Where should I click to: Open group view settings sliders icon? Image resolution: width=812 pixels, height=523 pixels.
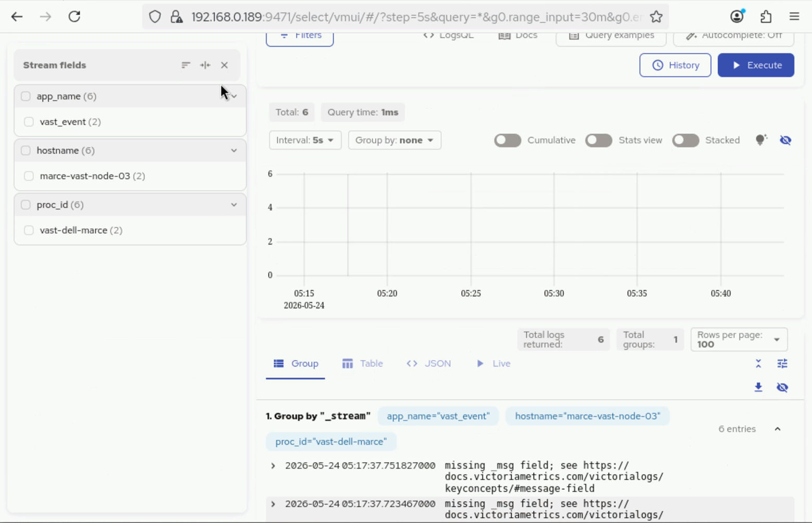[x=782, y=364]
